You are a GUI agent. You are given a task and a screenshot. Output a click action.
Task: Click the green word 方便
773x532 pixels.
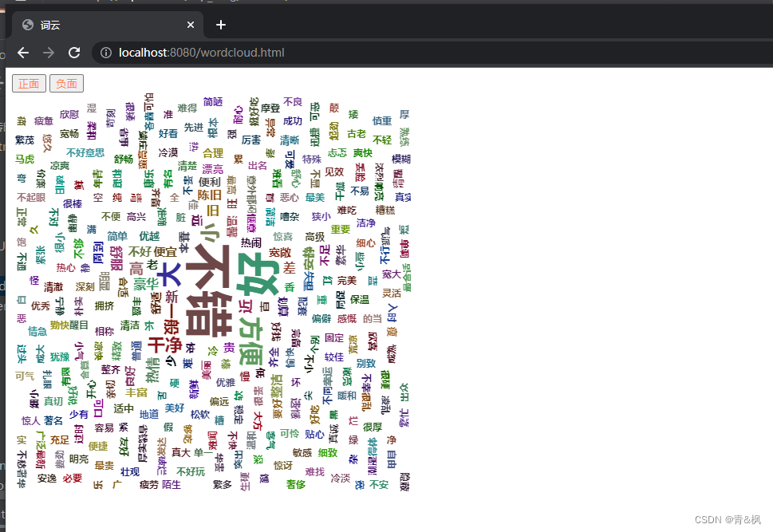[x=251, y=340]
